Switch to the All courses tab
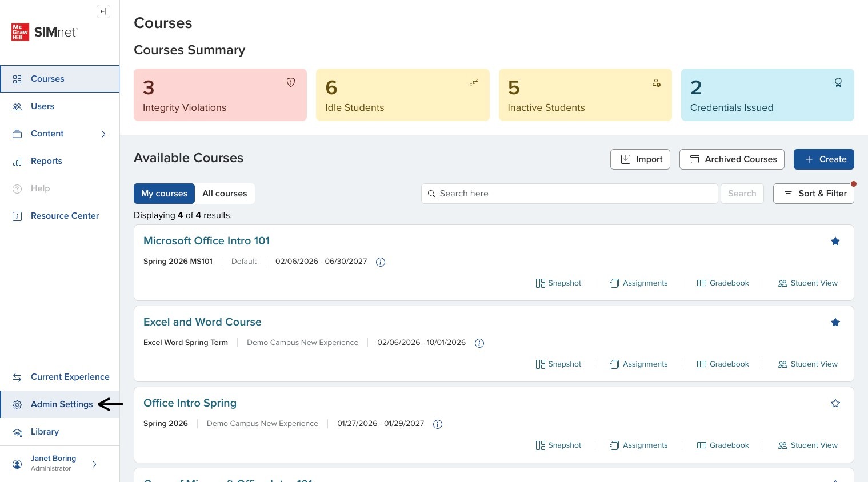 225,194
